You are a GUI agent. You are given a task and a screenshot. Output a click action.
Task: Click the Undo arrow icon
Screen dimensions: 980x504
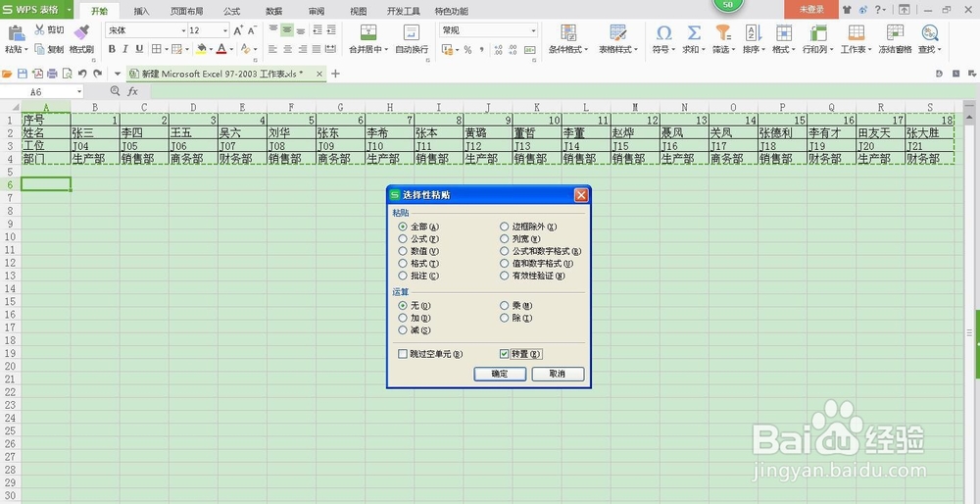click(x=82, y=74)
